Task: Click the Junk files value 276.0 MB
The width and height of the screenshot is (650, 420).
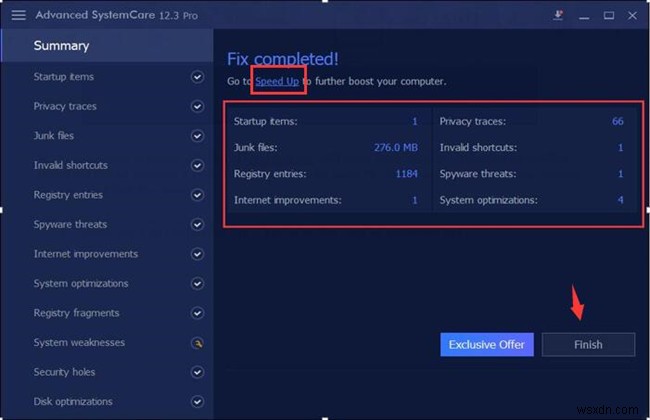Action: [x=396, y=148]
